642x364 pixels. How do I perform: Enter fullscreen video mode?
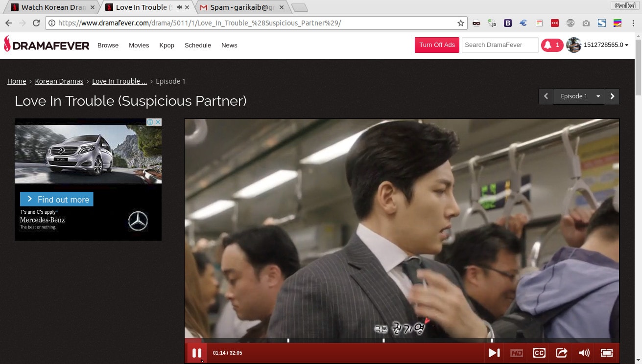point(607,353)
